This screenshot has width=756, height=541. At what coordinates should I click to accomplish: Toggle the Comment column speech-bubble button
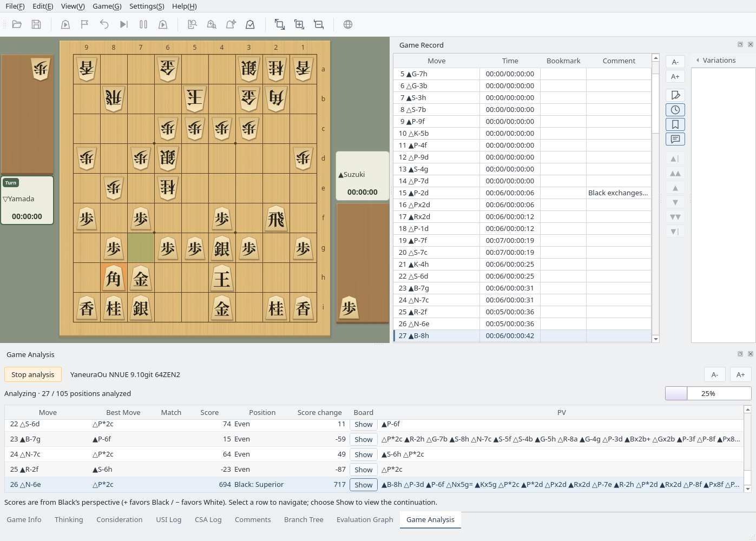click(675, 139)
